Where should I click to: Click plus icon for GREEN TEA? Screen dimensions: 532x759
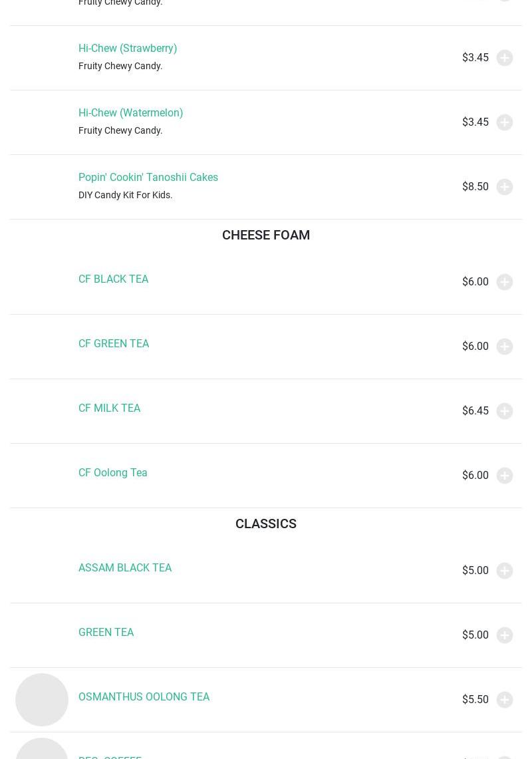coord(505,635)
